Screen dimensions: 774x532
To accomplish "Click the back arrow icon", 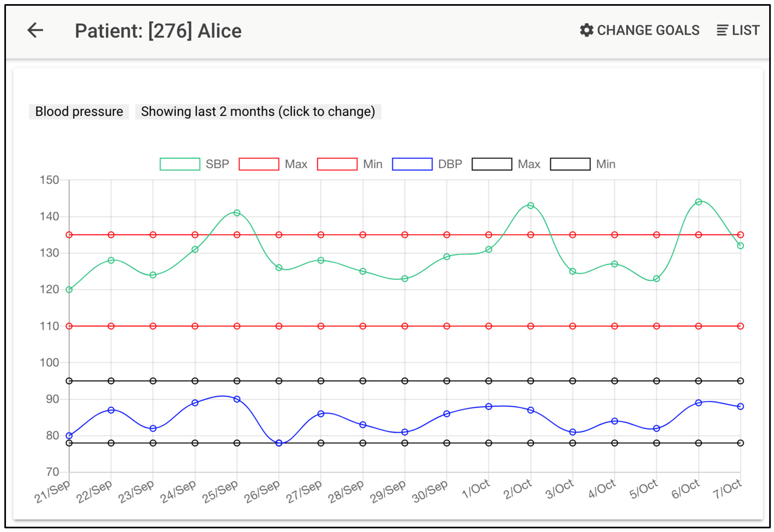I will click(x=35, y=30).
